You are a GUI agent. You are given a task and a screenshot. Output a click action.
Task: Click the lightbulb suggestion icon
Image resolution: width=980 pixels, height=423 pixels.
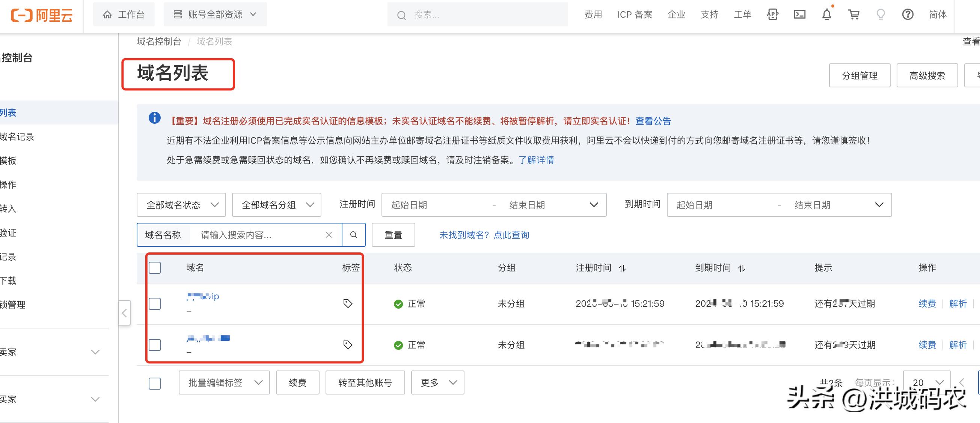[x=881, y=15]
